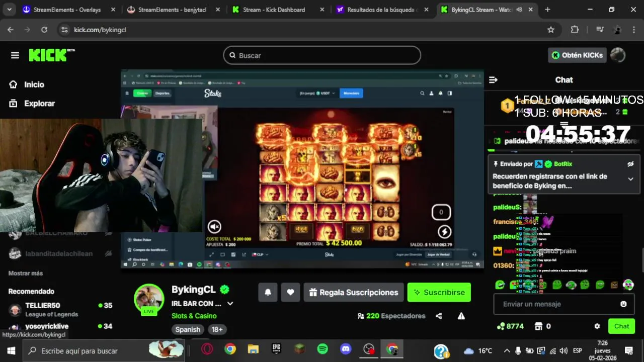Click the kick.com/bykingcl address bar
This screenshot has width=644, height=362.
(302, 30)
